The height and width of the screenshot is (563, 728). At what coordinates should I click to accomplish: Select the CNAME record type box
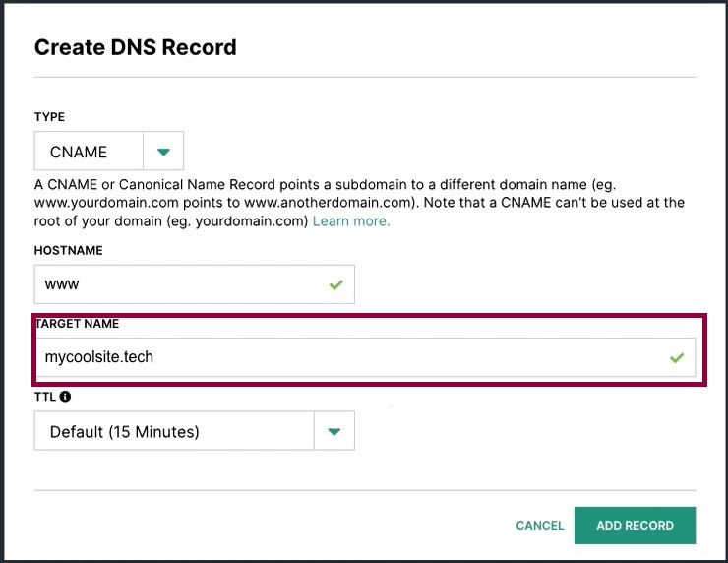108,151
